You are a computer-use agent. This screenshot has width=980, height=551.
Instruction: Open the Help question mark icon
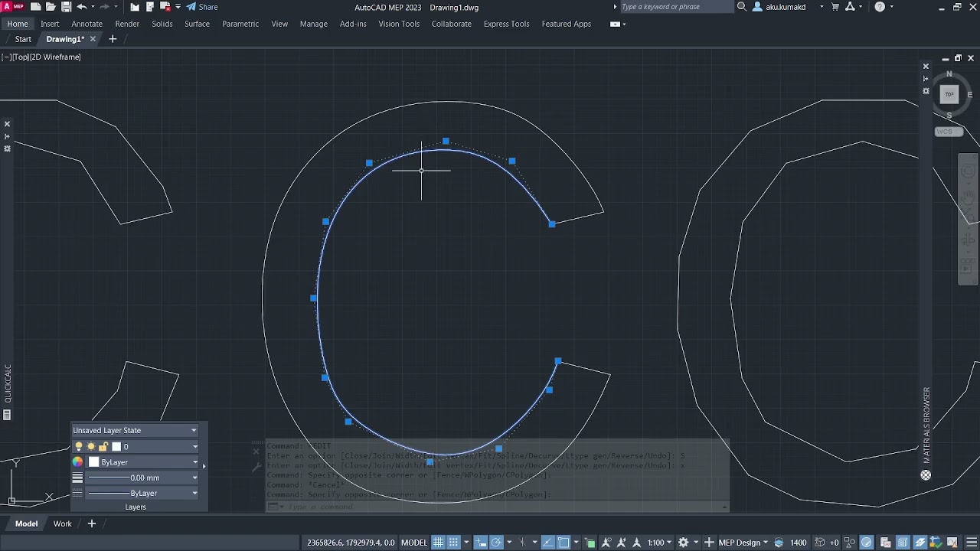click(880, 7)
